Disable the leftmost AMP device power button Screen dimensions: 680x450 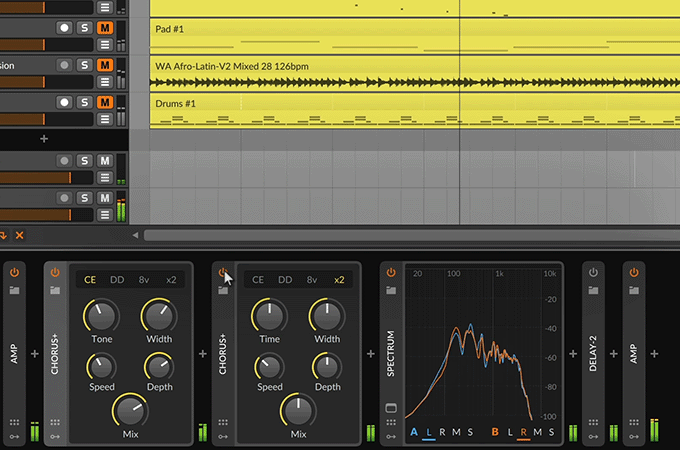click(x=14, y=273)
